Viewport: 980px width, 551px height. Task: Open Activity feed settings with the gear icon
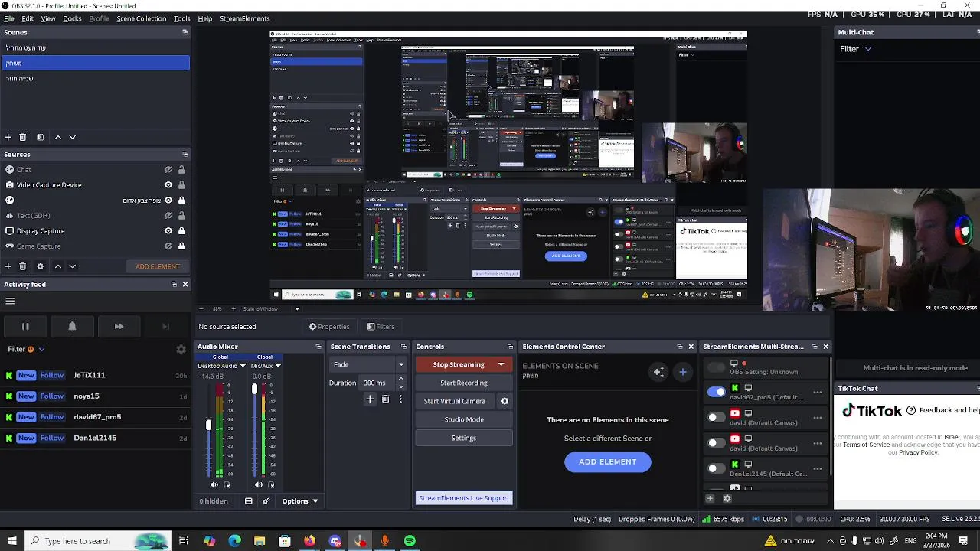tap(181, 350)
